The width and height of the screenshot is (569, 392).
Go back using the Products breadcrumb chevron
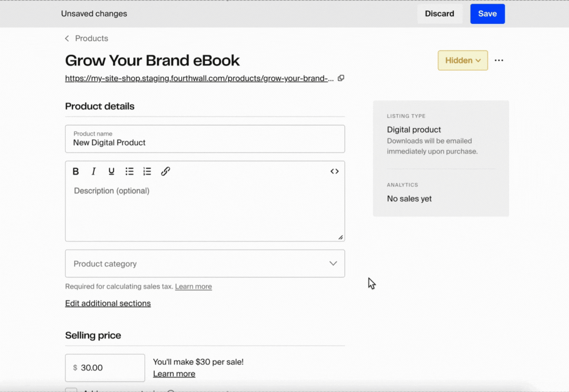click(x=66, y=39)
